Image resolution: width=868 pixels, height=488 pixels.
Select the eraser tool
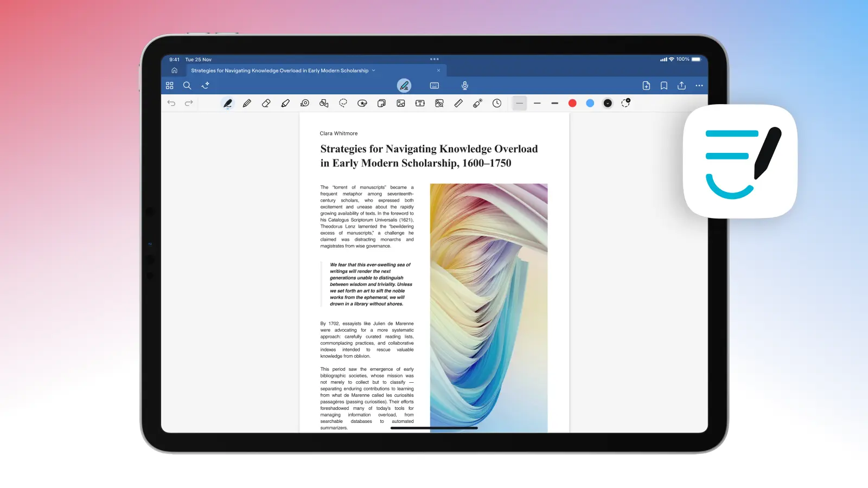point(266,103)
